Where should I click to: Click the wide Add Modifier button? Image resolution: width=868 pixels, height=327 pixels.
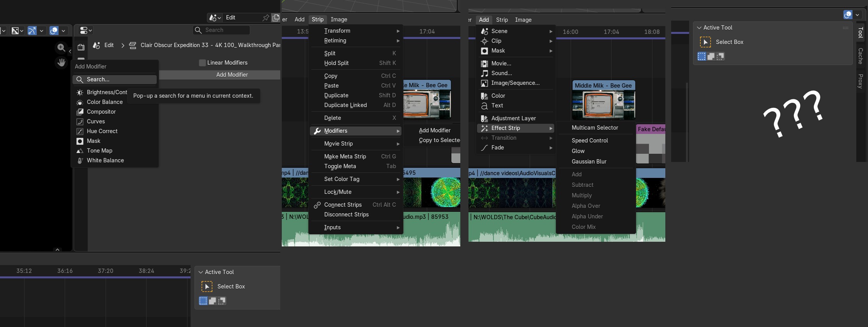click(220, 75)
